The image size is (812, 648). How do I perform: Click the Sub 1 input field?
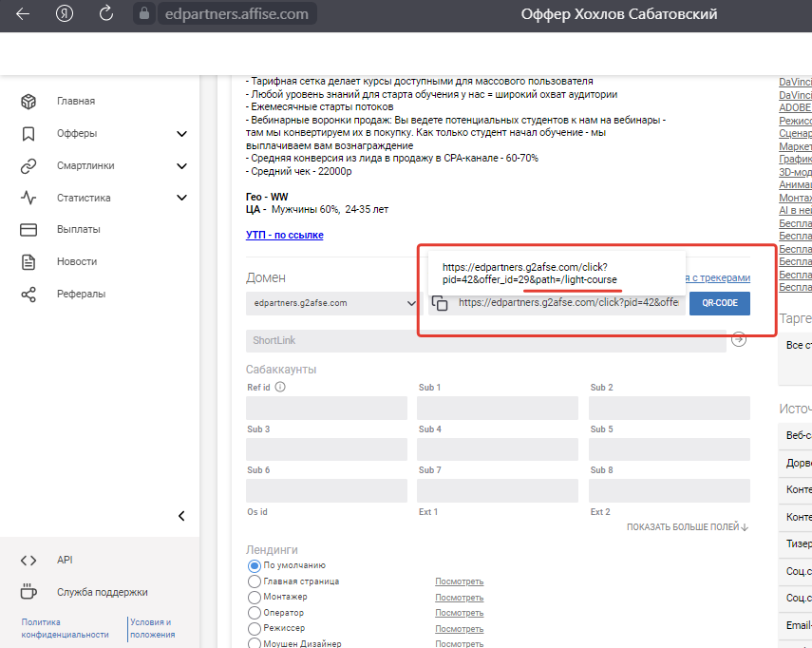point(498,409)
